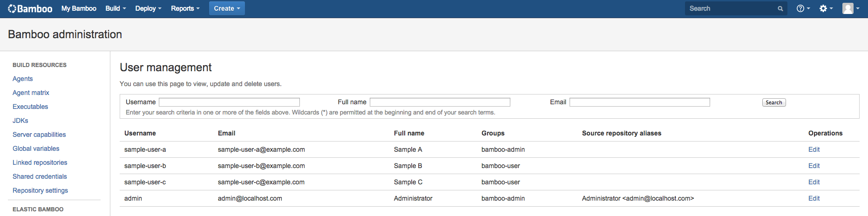Screen dimensions: 868x216
Task: Click the ELASTIC BAMBOO section heading
Action: [38, 209]
